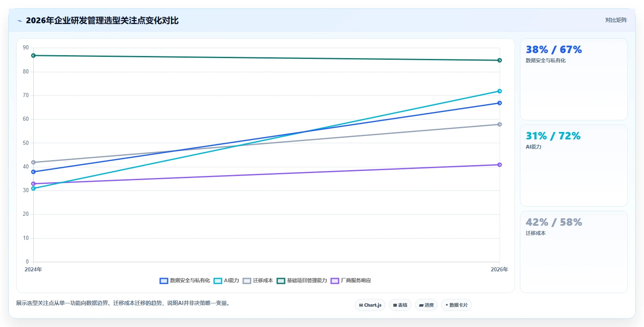Open the 42% / 58% 迁移成本 card
The height and width of the screenshot is (327, 644).
pos(573,252)
